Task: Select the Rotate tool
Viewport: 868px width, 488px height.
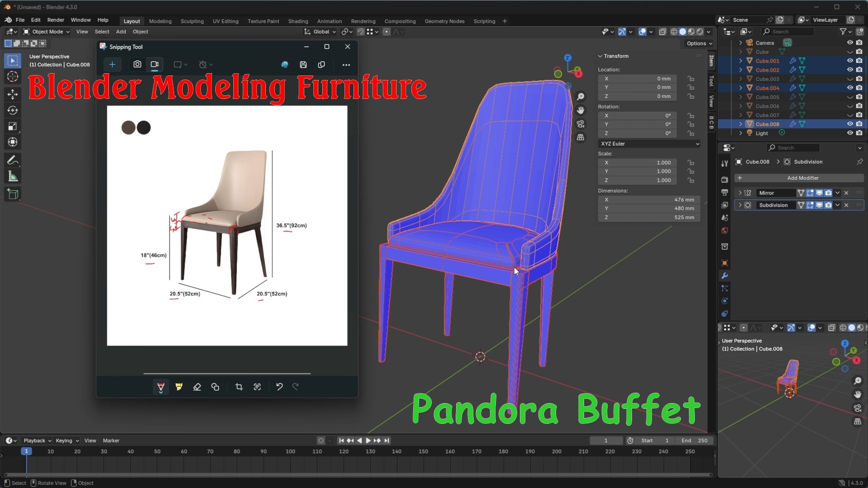Action: coord(13,110)
